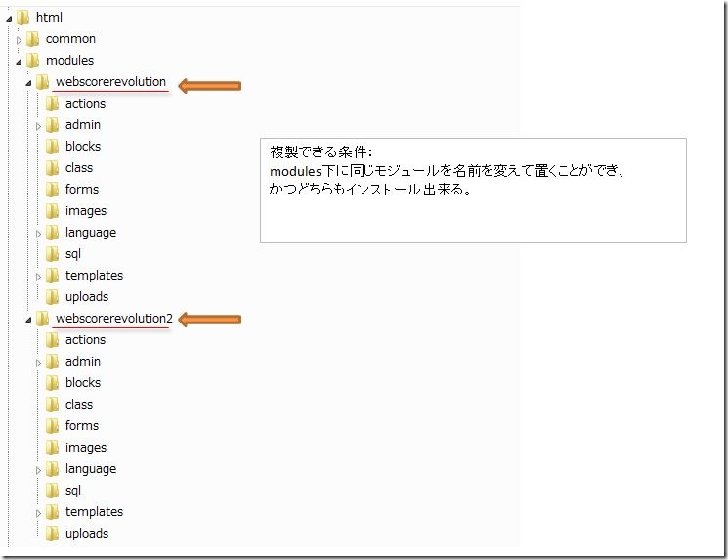
Task: Click images folder icon under webscorerevolution2
Action: 52,448
